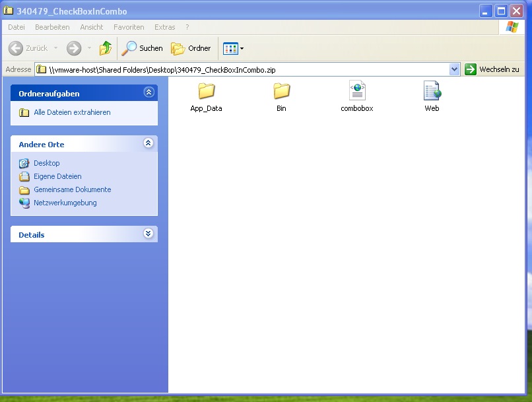Open the Views dropdown arrow
The width and height of the screenshot is (532, 402).
242,48
